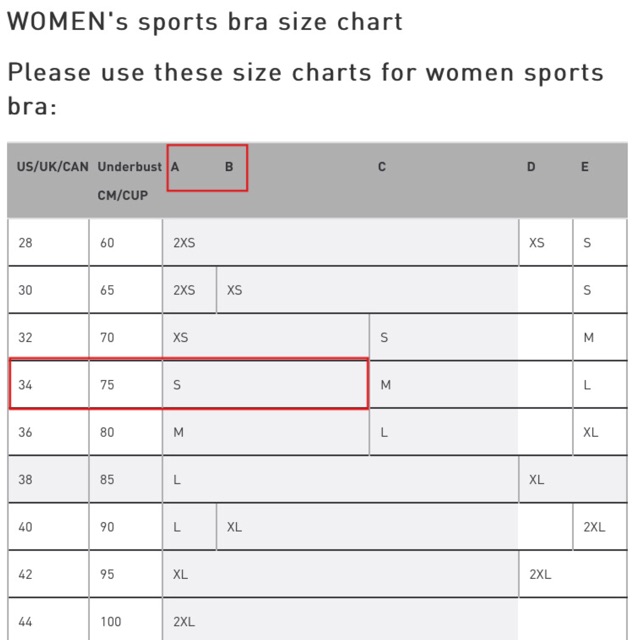The height and width of the screenshot is (640, 634).
Task: Select the size 28 cell in first column
Action: (26, 243)
